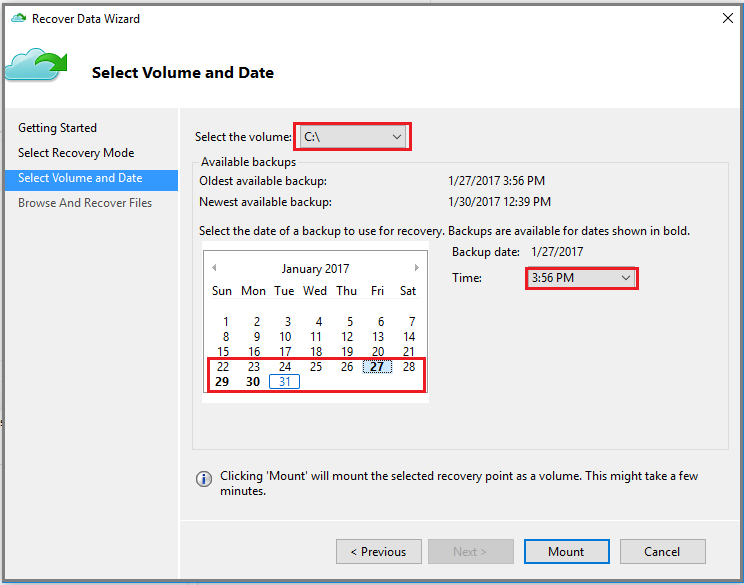Go to the Getting Started step
This screenshot has height=585, width=744.
57,128
